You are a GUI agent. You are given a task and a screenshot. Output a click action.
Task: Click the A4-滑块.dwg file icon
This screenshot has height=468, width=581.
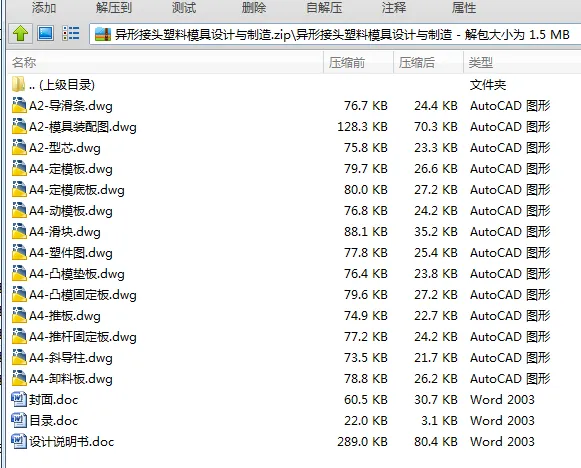[x=19, y=232]
